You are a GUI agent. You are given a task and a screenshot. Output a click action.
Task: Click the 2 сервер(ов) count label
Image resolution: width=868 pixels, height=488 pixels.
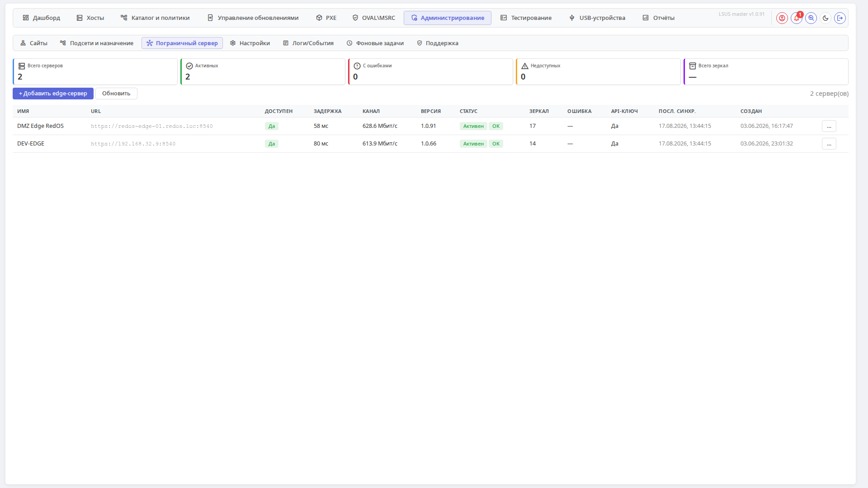pos(829,94)
